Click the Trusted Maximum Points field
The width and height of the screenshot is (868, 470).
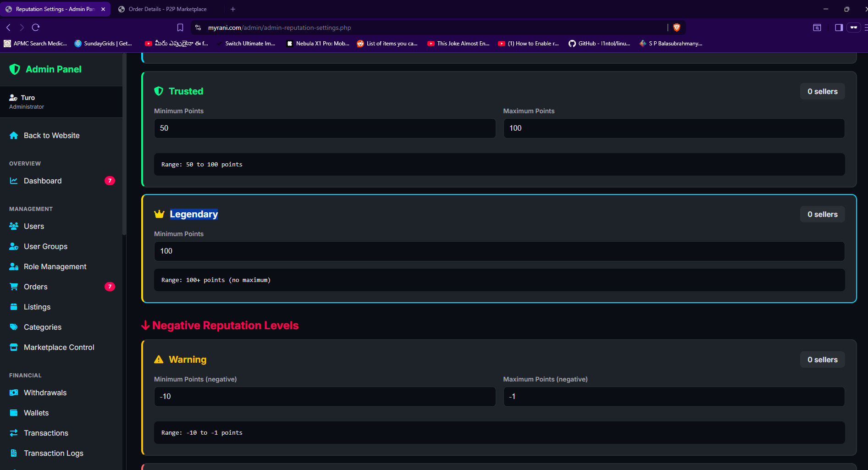coord(674,128)
